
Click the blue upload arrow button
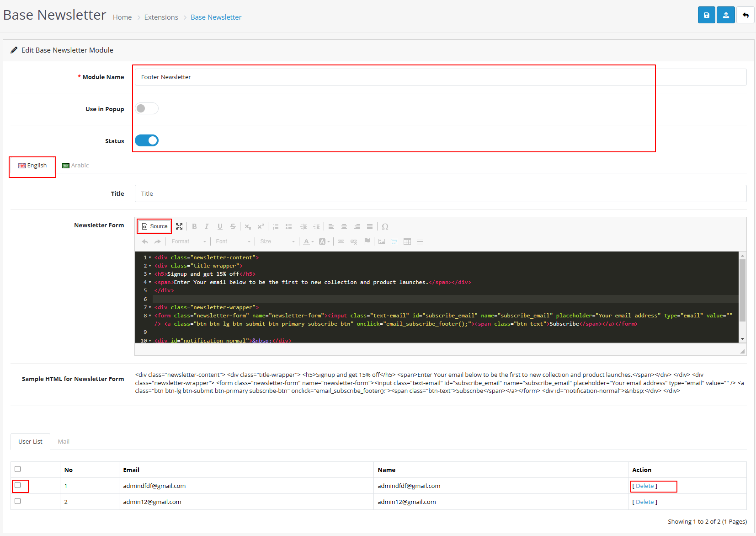pos(725,15)
